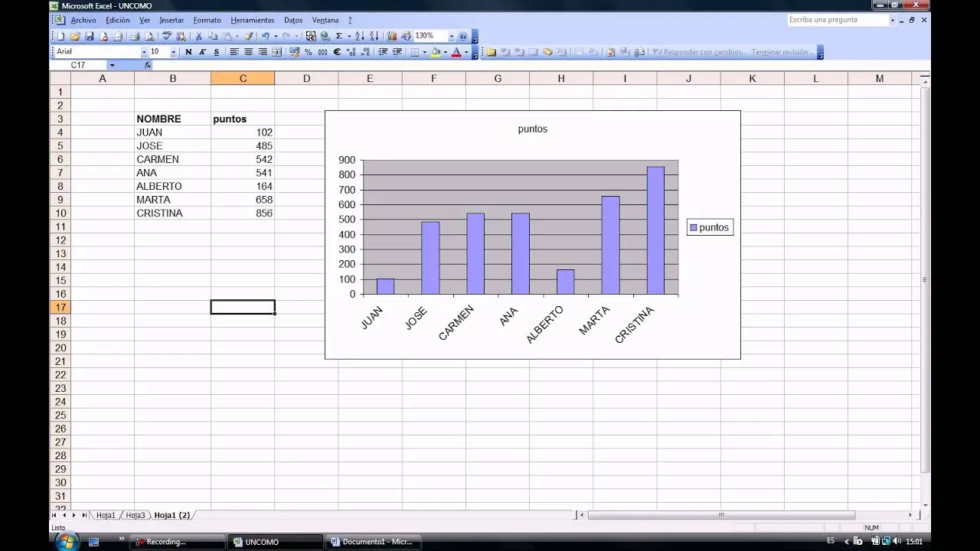Viewport: 980px width, 551px height.
Task: Apply the Format Painter brush icon
Action: (x=247, y=35)
